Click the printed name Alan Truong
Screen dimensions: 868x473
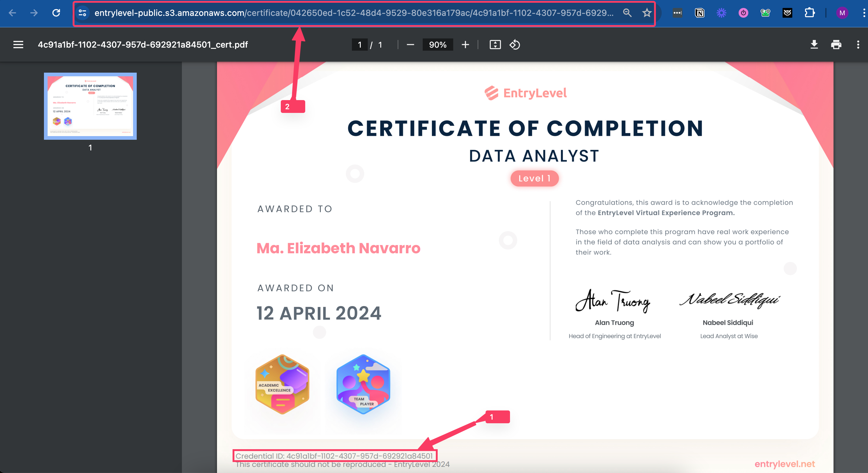click(x=614, y=323)
